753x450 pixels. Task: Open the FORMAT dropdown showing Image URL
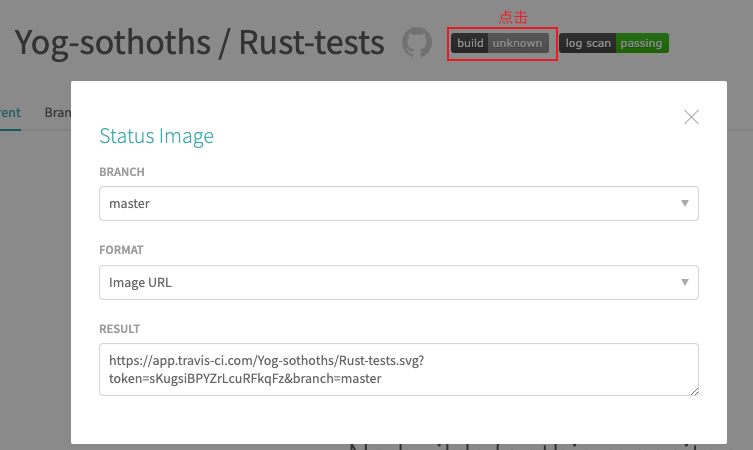(x=399, y=282)
